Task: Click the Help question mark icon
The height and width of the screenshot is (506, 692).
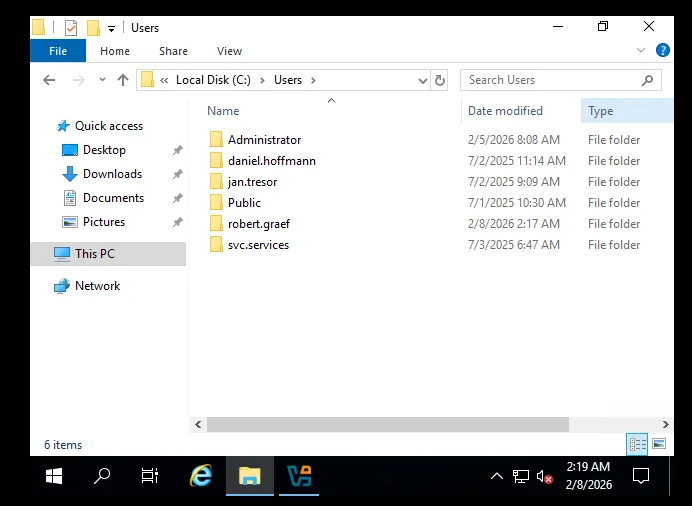Action: point(662,51)
